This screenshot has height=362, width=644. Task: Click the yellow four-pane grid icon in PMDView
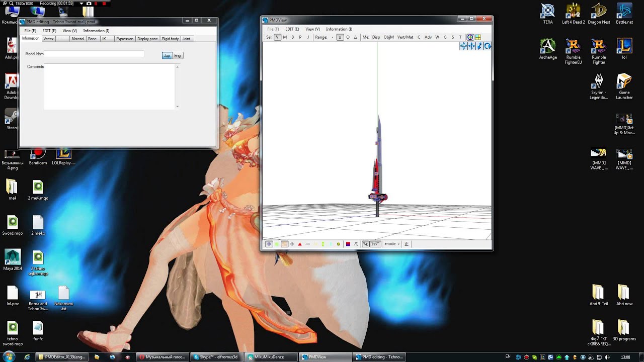tap(478, 37)
